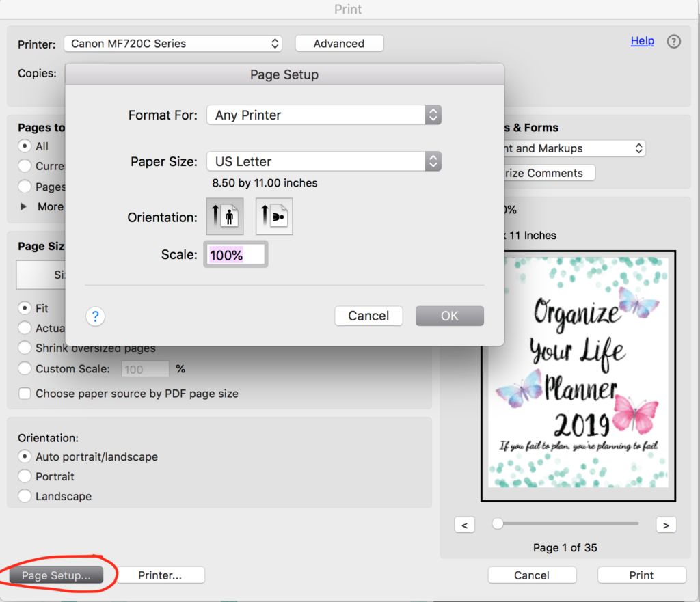The width and height of the screenshot is (700, 602).
Task: Select the landscape orientation icon
Action: 274,217
